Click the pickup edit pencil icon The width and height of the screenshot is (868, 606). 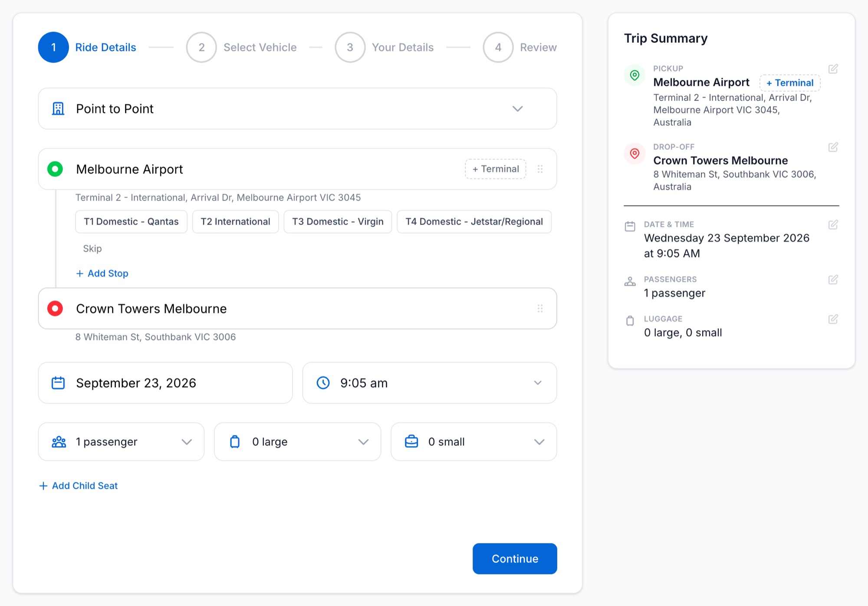[833, 69]
